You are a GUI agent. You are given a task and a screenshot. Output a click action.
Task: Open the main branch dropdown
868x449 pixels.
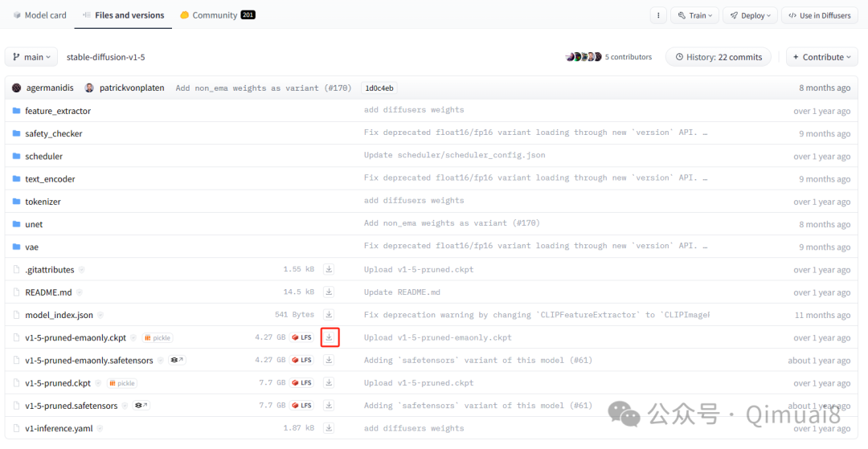pos(31,57)
